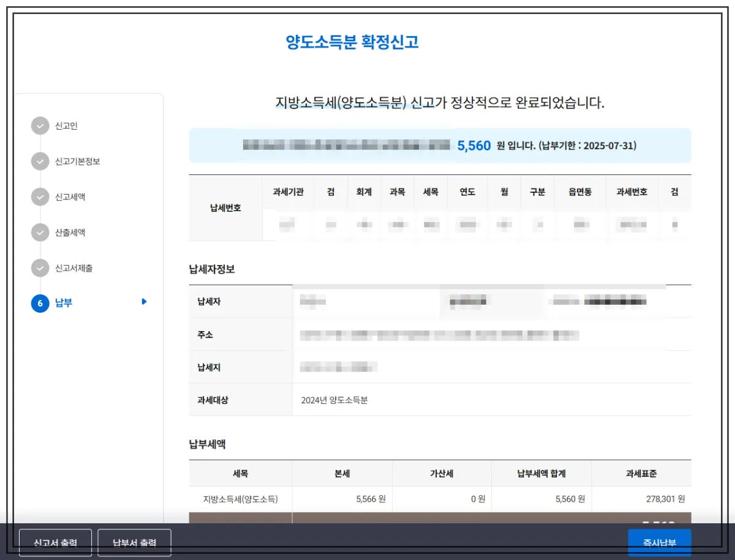Viewport: 735px width, 560px height.
Task: Select the 연도 column header
Action: pyautogui.click(x=468, y=192)
